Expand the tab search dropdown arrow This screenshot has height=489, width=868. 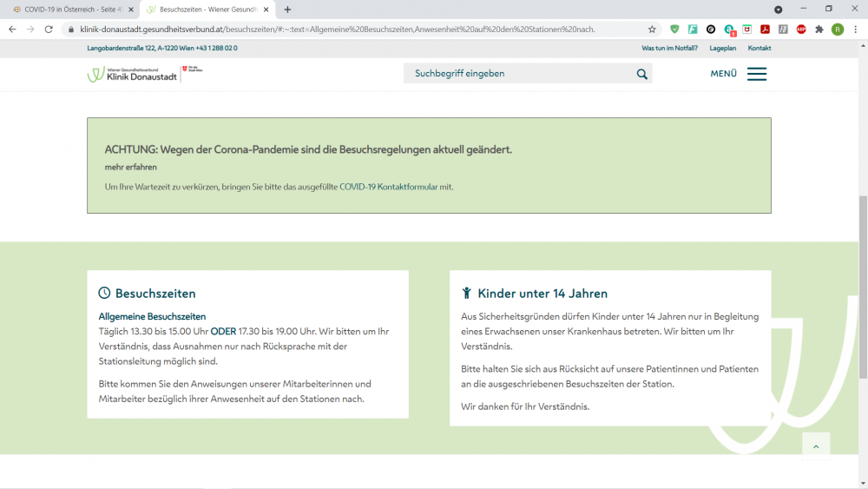pyautogui.click(x=778, y=10)
